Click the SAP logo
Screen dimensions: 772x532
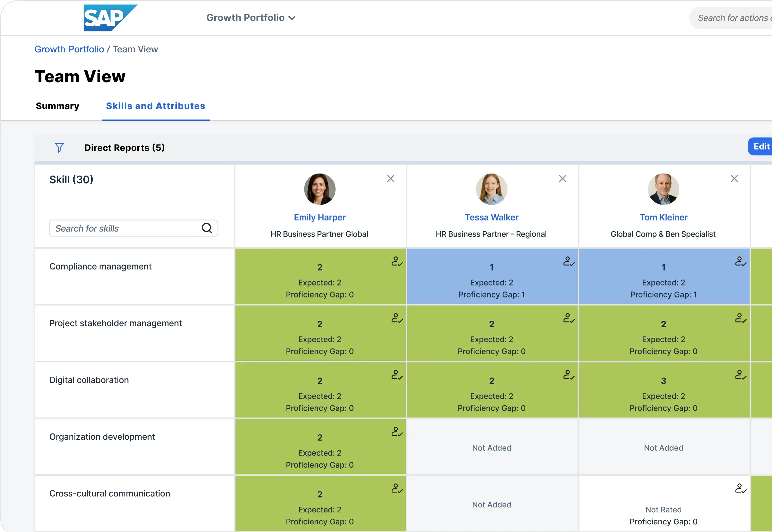[110, 18]
